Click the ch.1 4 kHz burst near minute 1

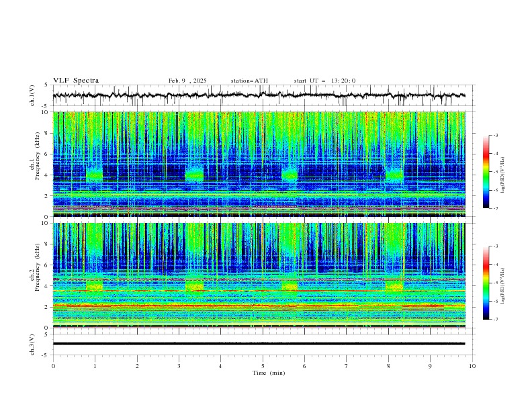[x=94, y=175]
